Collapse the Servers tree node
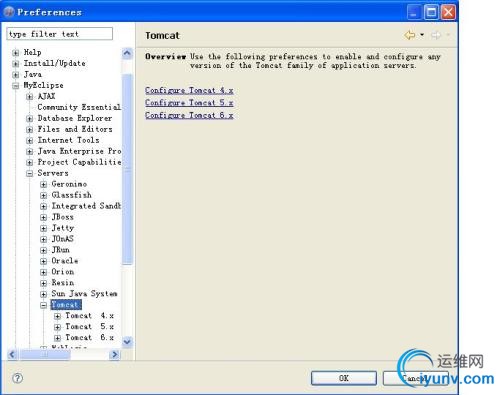This screenshot has height=395, width=500. (x=29, y=174)
